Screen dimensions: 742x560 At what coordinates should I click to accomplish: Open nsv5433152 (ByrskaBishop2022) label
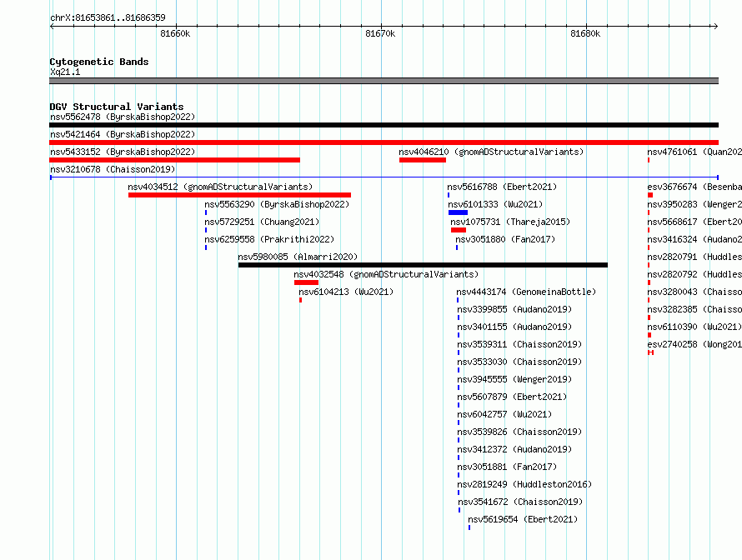(123, 152)
